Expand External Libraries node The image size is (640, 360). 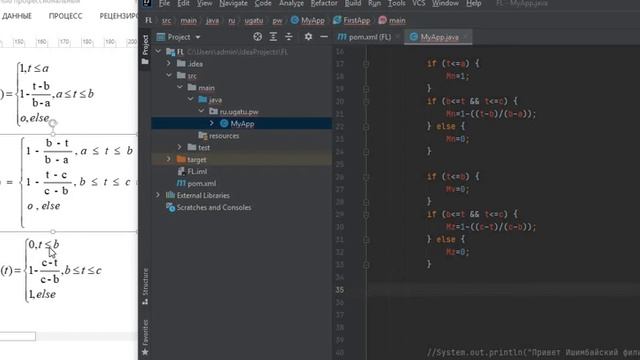click(158, 195)
